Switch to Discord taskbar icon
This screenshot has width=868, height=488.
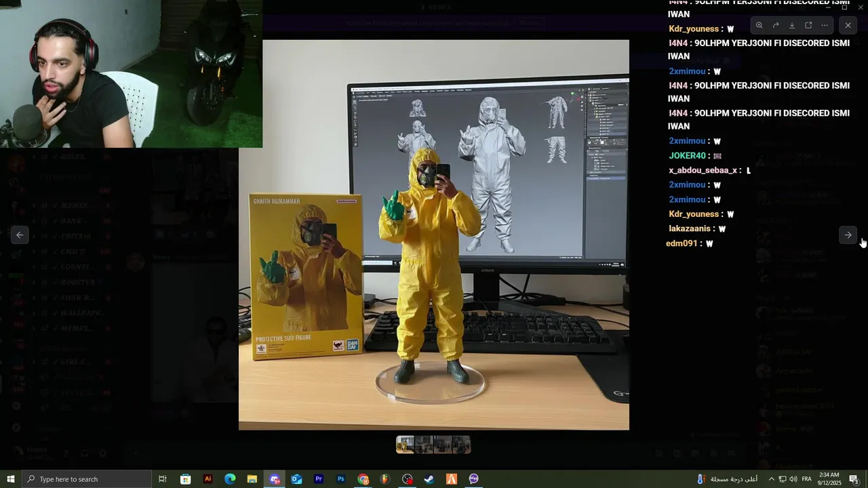[x=274, y=479]
